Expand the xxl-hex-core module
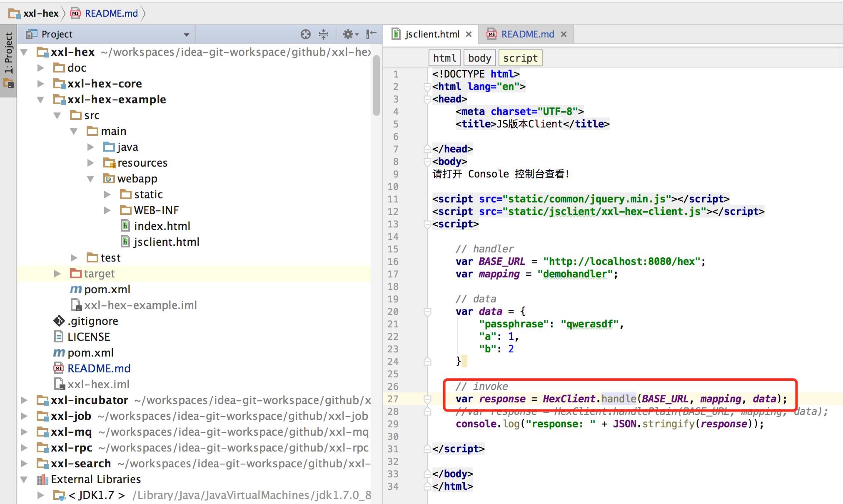 coord(40,84)
